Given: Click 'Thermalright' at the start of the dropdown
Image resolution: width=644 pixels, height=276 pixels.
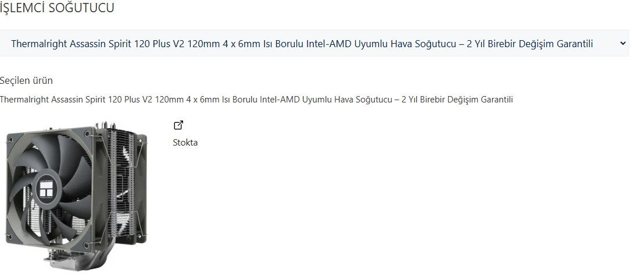Looking at the screenshot, I should coord(38,44).
